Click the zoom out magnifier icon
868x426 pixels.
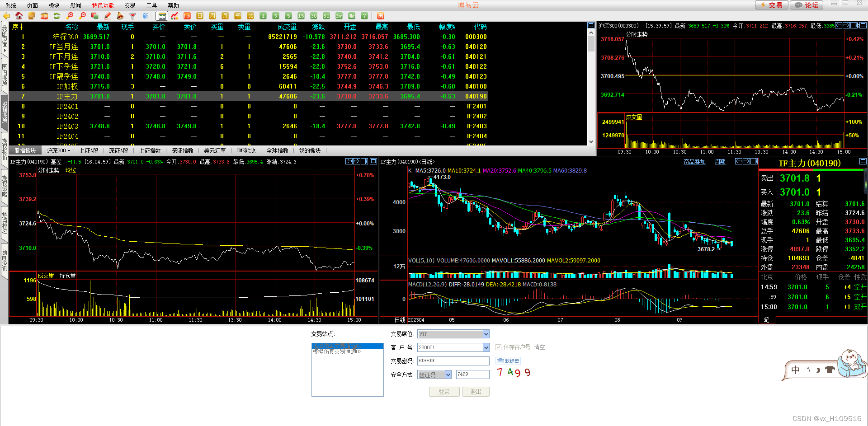(x=82, y=16)
